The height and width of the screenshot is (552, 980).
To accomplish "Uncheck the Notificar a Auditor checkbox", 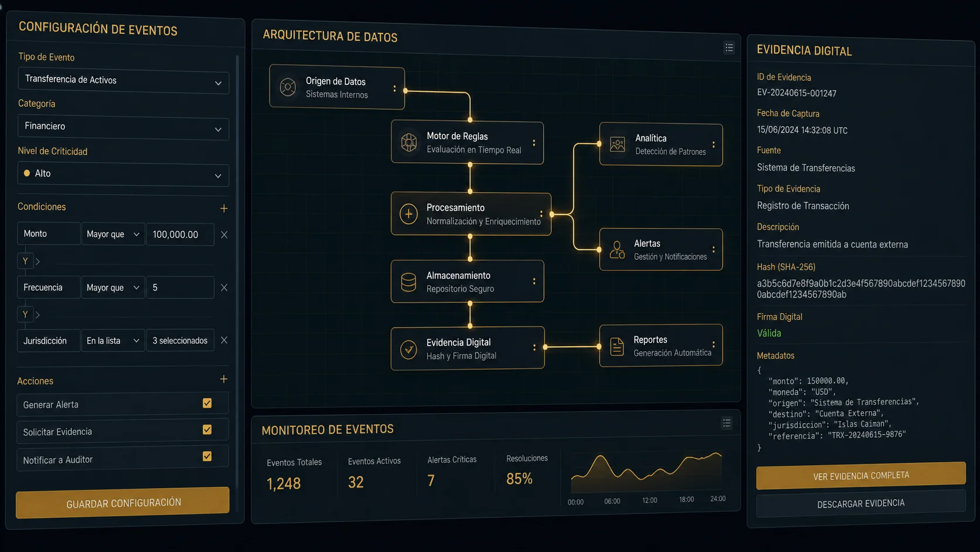I will point(207,456).
